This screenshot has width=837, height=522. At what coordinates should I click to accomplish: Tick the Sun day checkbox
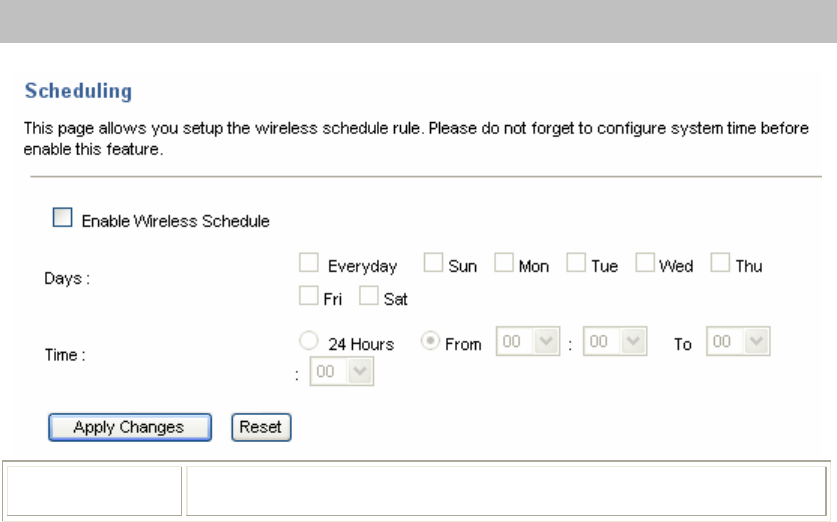tap(433, 263)
